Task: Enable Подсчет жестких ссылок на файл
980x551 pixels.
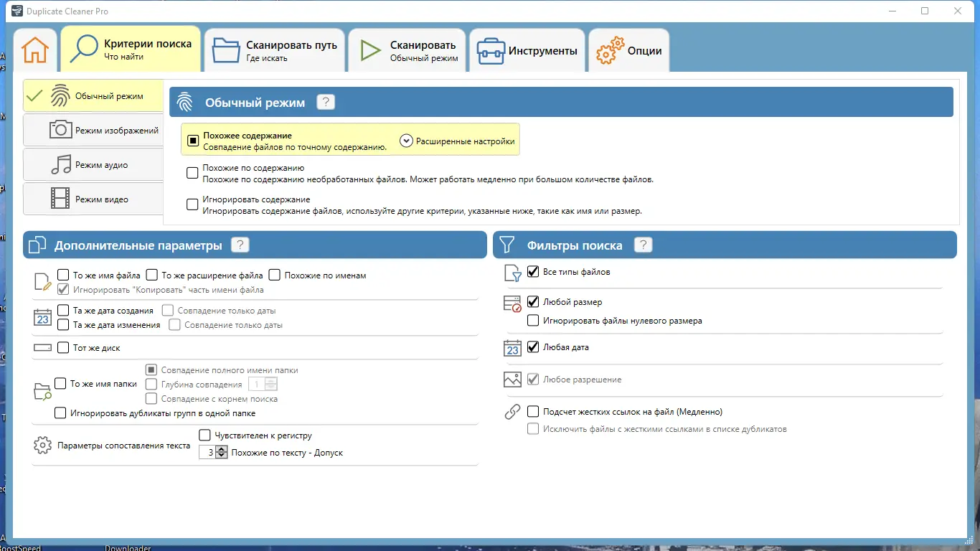Action: 533,412
